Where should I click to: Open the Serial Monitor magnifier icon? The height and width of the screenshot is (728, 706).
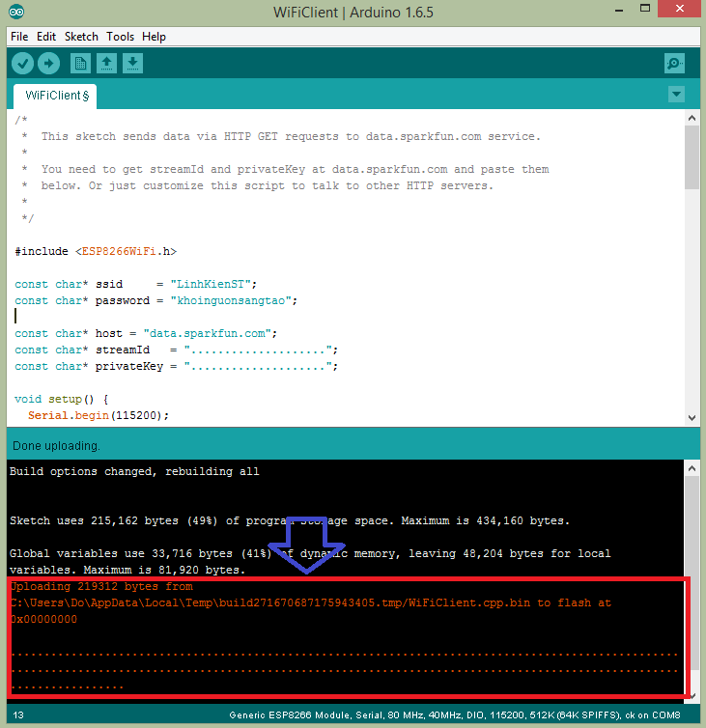[x=674, y=63]
